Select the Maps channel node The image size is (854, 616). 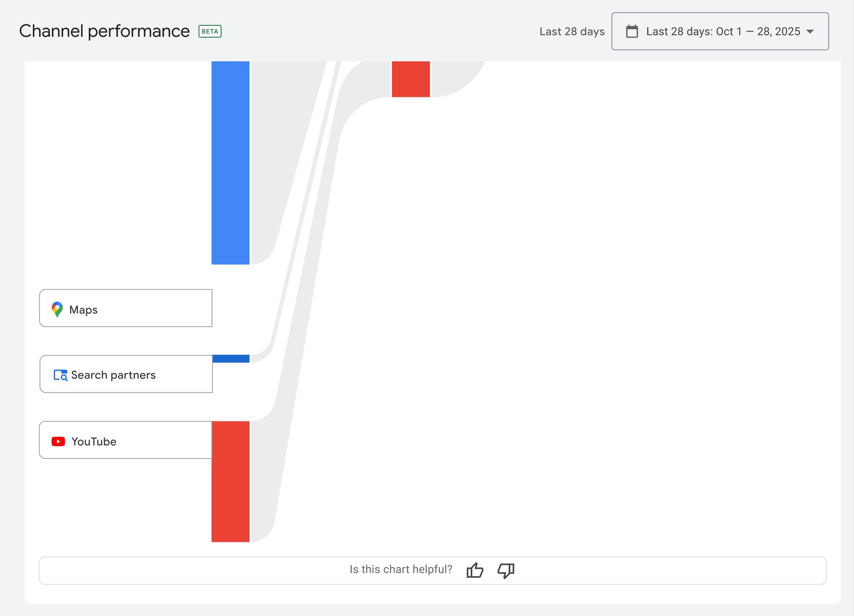126,309
